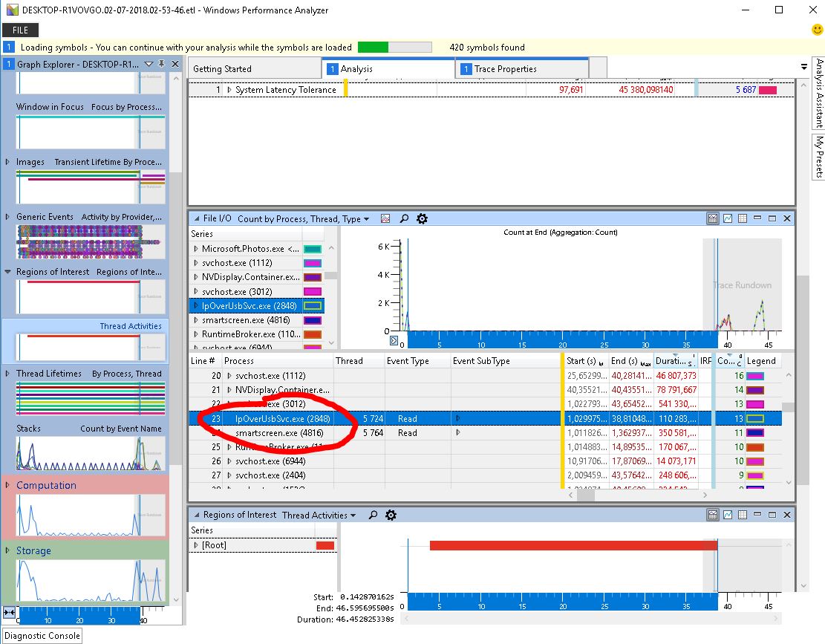Minimize the Regions of Interest panel
Viewport: 825px width, 644px height.
(x=757, y=515)
